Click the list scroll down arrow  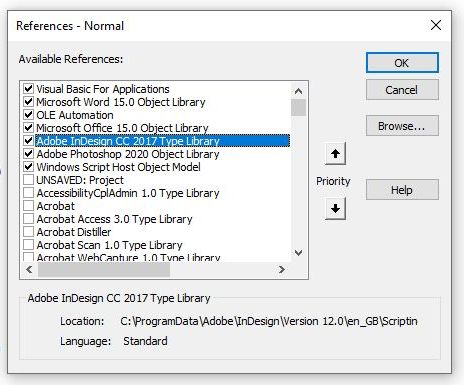click(x=298, y=253)
